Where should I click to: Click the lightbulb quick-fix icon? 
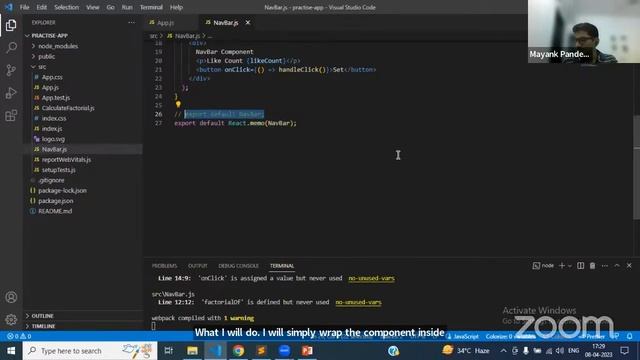(x=178, y=104)
